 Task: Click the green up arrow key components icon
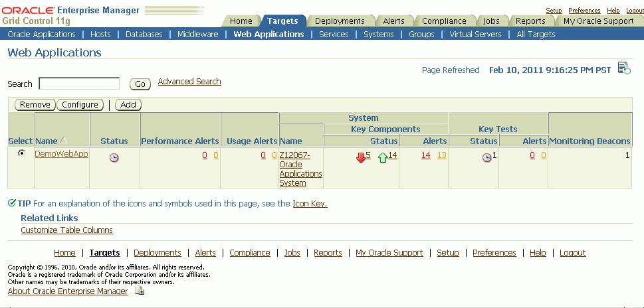(x=383, y=157)
